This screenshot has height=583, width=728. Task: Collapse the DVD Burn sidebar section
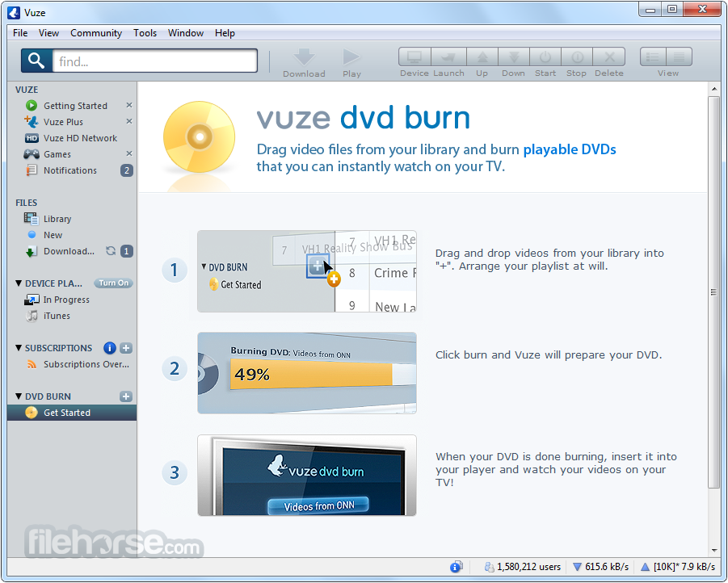(19, 396)
